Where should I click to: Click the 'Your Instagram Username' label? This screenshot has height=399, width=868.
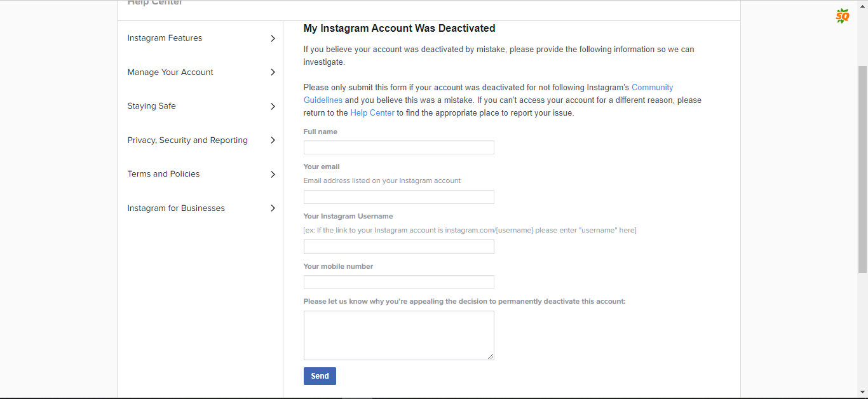point(348,216)
